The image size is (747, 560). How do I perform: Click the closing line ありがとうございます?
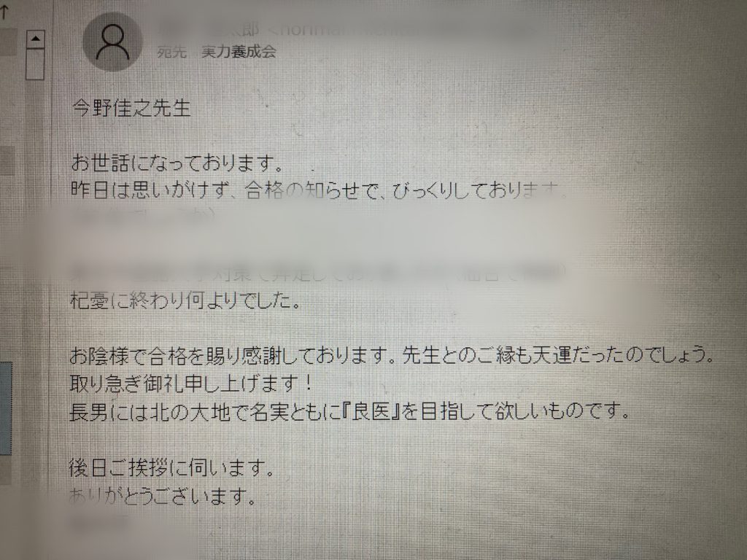point(163,496)
